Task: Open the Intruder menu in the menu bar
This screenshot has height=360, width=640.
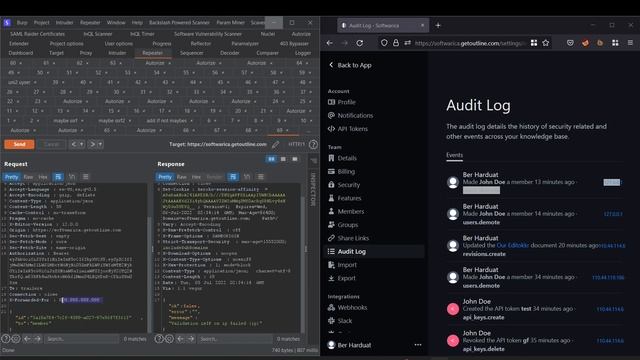Action: click(x=64, y=22)
